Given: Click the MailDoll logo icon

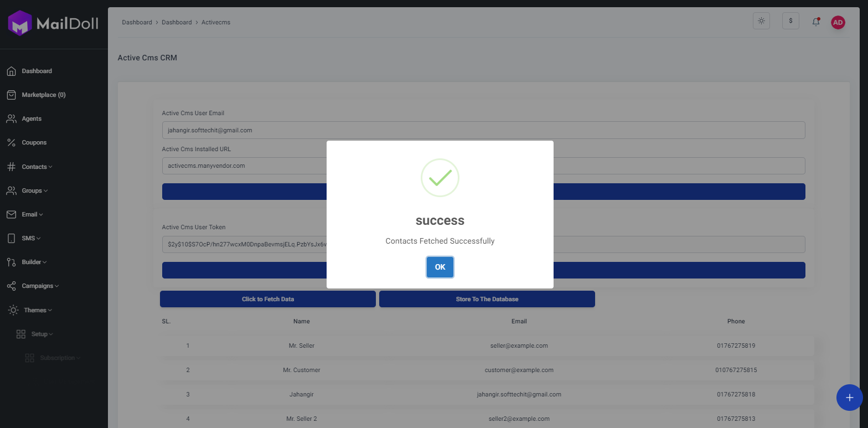Looking at the screenshot, I should [x=20, y=24].
